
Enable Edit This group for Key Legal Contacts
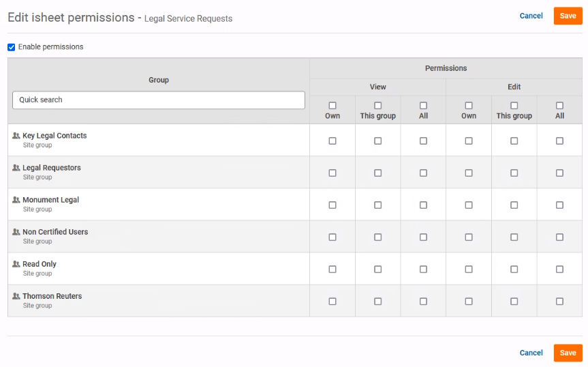click(514, 141)
